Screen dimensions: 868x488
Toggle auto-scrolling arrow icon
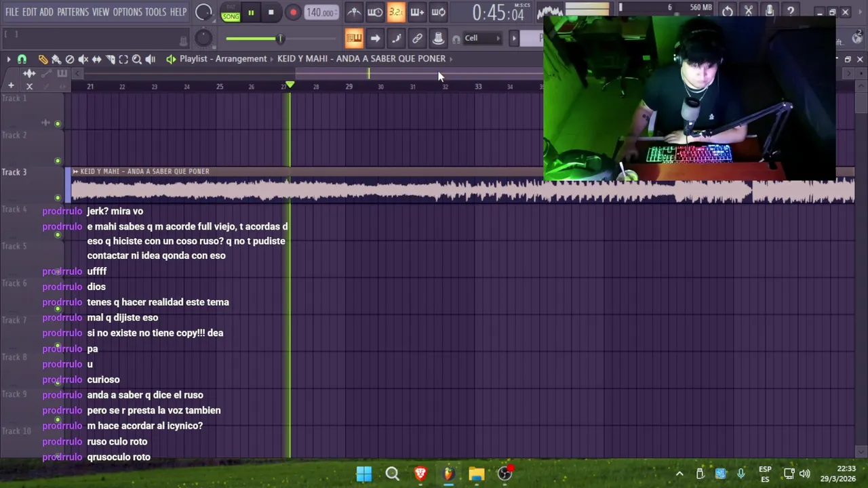pyautogui.click(x=375, y=38)
